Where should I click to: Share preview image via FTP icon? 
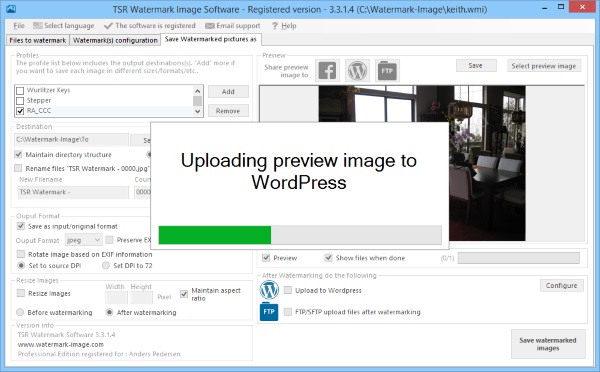pyautogui.click(x=387, y=70)
